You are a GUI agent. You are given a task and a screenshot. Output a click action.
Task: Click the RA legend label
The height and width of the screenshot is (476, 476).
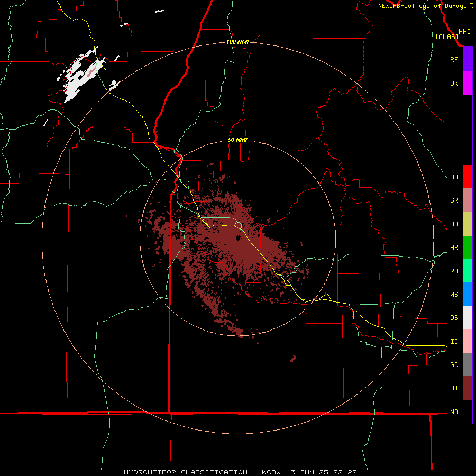454,271
